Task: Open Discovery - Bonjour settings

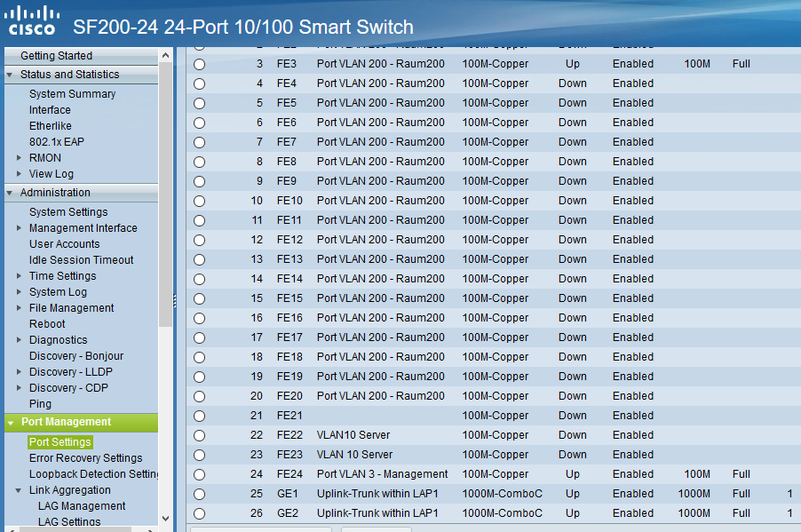Action: click(76, 355)
